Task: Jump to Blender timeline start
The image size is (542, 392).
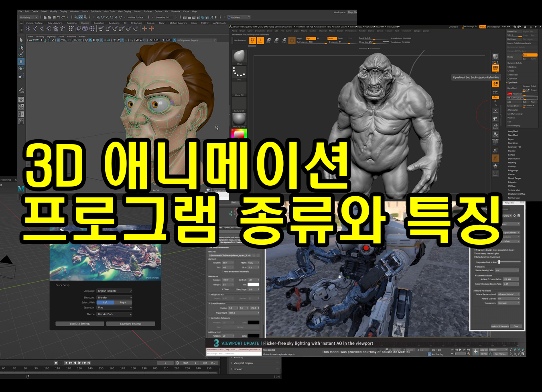Action: pos(66,363)
